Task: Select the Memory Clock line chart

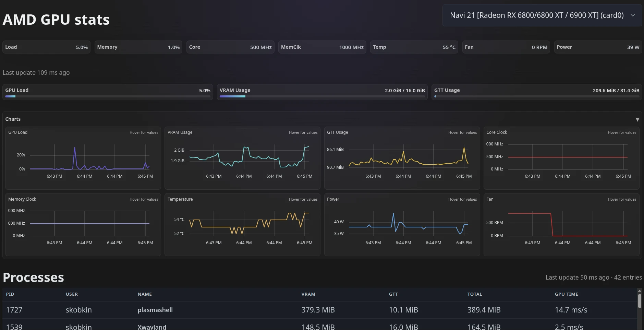Action: pos(83,225)
